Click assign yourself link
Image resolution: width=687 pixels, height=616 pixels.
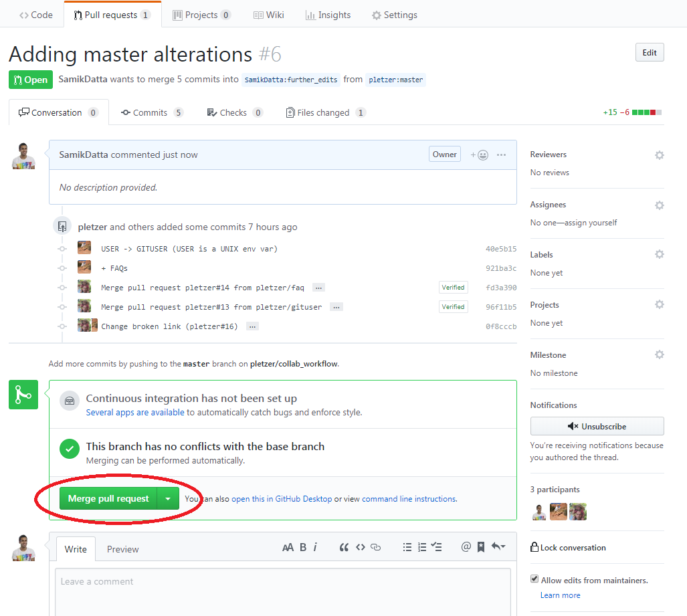coord(591,223)
